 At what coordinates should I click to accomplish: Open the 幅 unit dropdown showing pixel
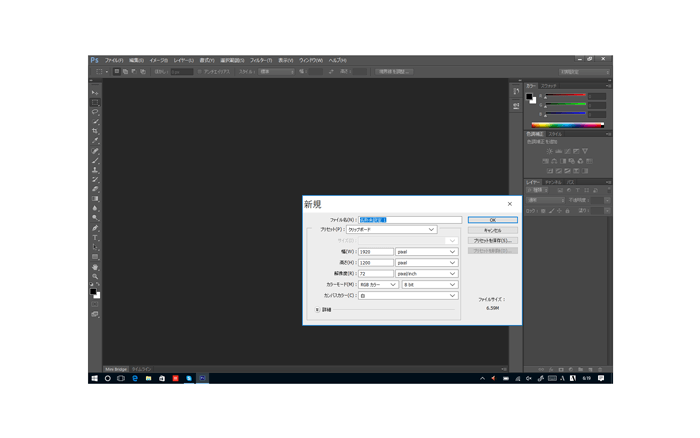tap(426, 252)
